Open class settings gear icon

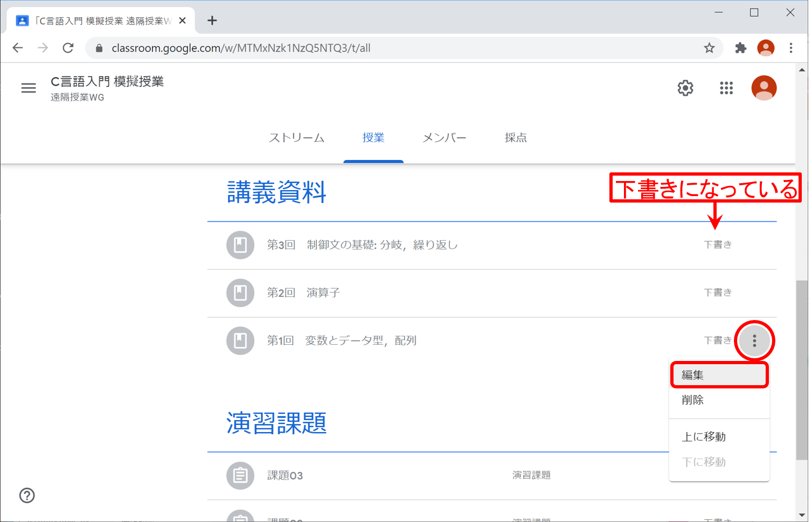685,88
